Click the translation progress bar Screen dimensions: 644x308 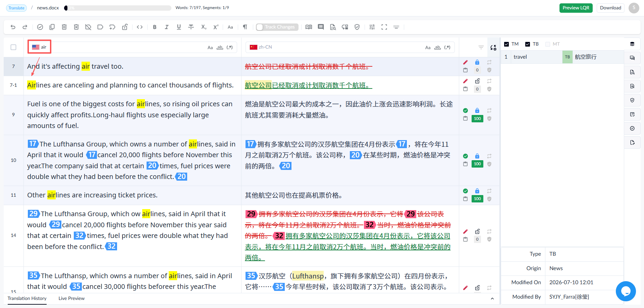pos(117,8)
